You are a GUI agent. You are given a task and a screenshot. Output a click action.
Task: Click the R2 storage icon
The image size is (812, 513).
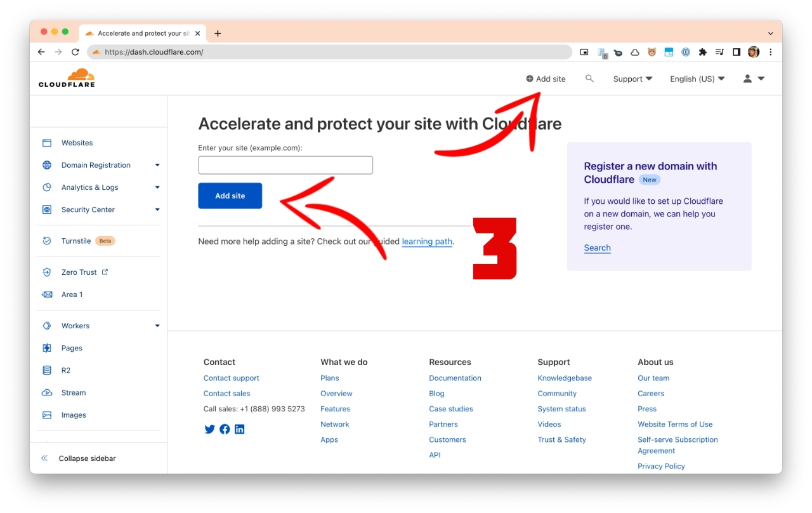point(47,370)
